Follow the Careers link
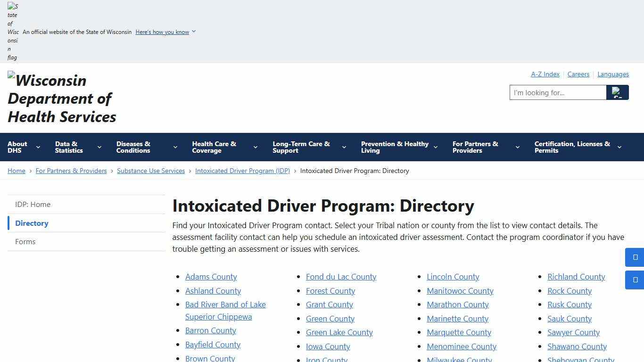 (x=578, y=74)
